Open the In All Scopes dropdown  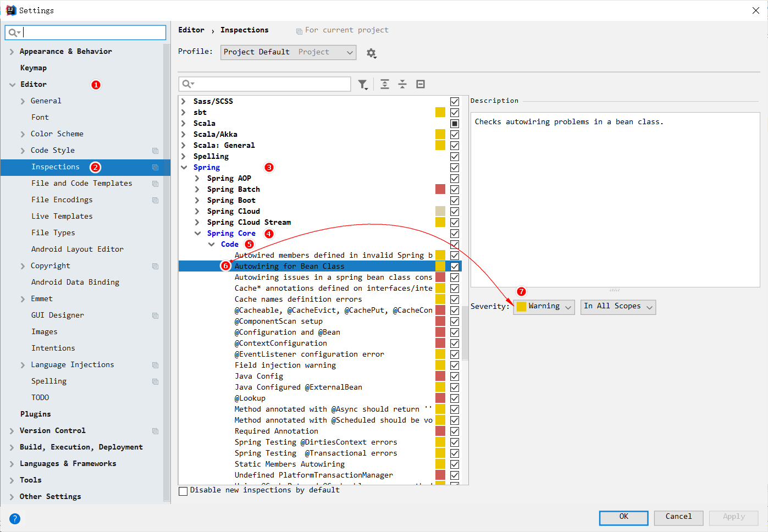coord(618,307)
